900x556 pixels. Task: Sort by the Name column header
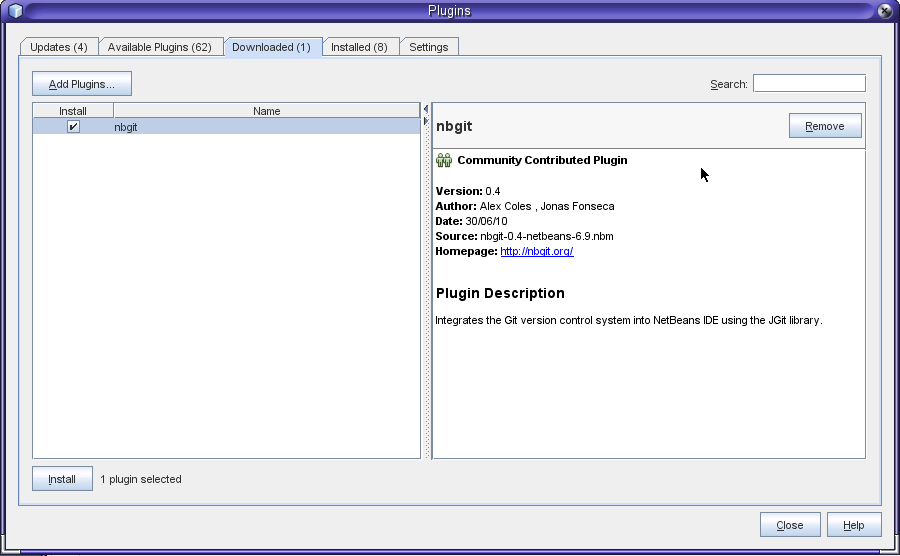pos(267,111)
